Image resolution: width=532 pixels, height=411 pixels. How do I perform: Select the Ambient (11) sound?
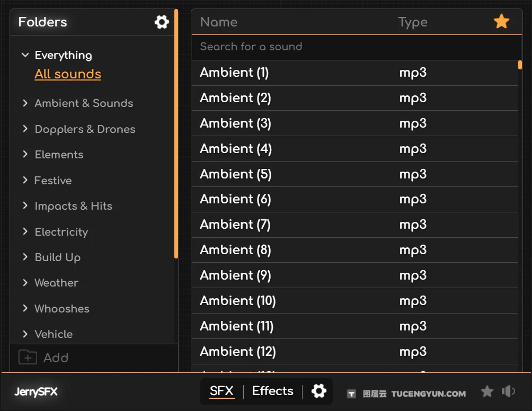[355, 326]
